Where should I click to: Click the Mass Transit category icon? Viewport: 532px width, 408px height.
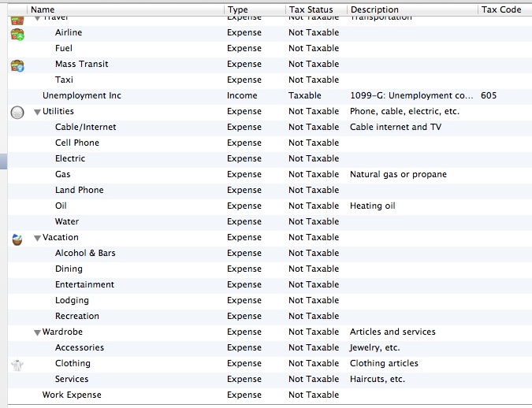click(17, 65)
